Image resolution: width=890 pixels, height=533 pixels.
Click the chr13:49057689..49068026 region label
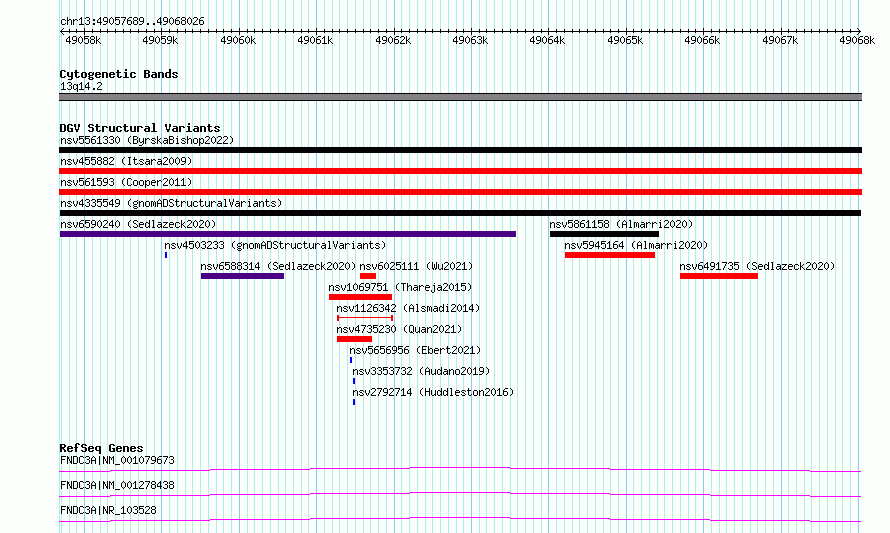132,22
